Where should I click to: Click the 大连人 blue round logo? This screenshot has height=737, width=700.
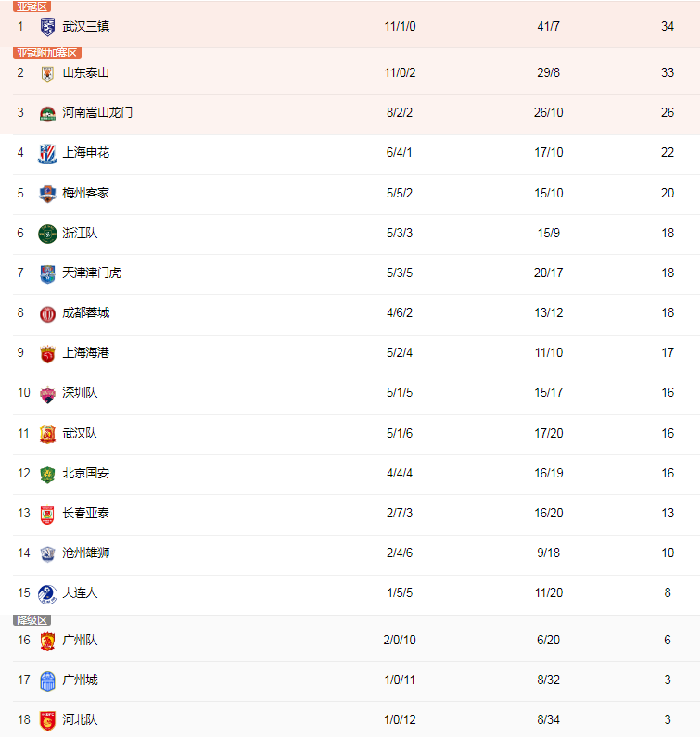[x=47, y=594]
